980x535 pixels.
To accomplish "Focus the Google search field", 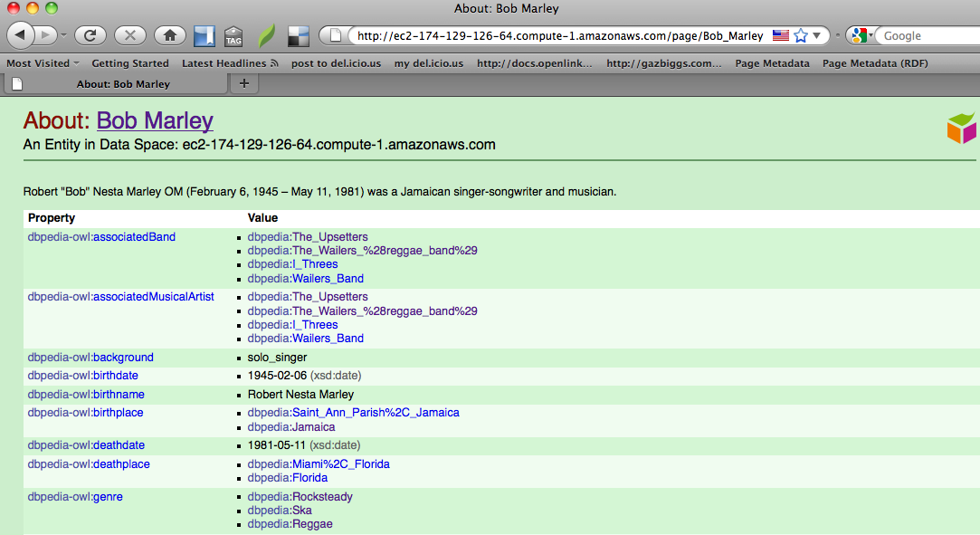I will [928, 36].
